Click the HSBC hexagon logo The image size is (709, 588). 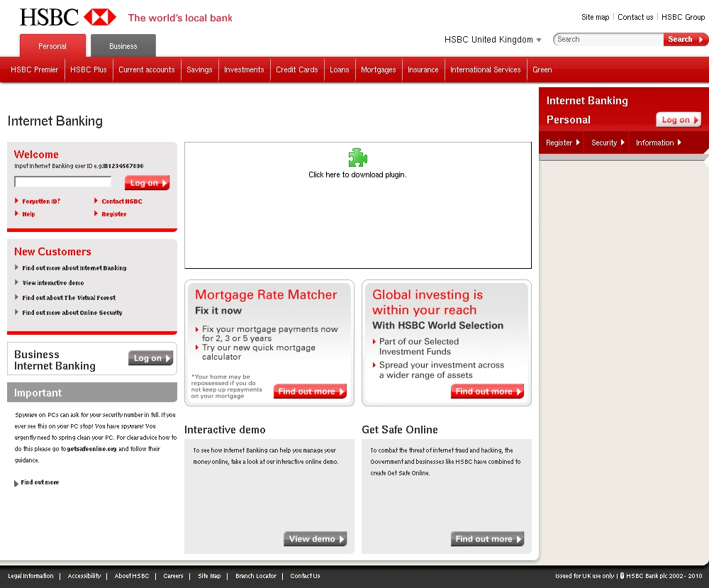(100, 18)
